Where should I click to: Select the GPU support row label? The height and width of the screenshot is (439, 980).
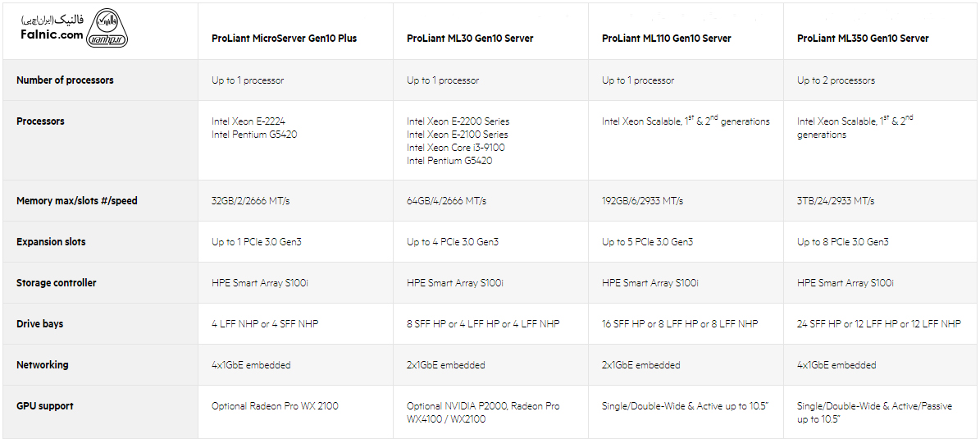tap(45, 406)
